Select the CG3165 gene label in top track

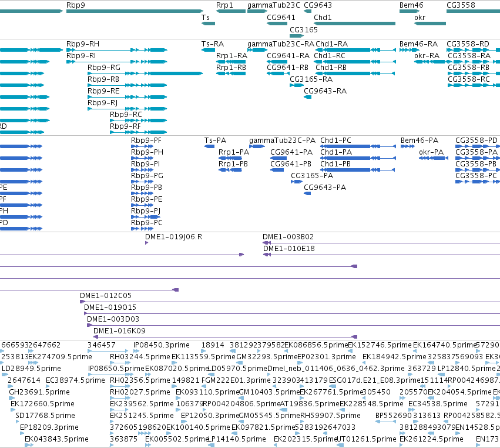click(304, 30)
